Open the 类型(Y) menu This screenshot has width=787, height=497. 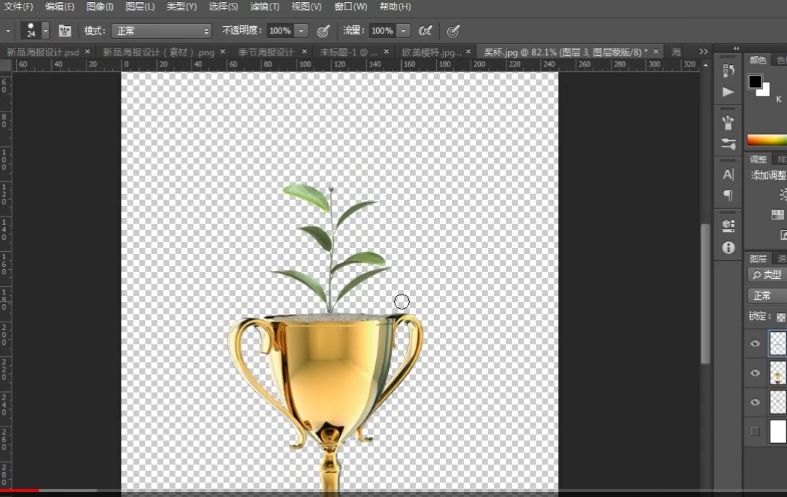click(x=181, y=7)
